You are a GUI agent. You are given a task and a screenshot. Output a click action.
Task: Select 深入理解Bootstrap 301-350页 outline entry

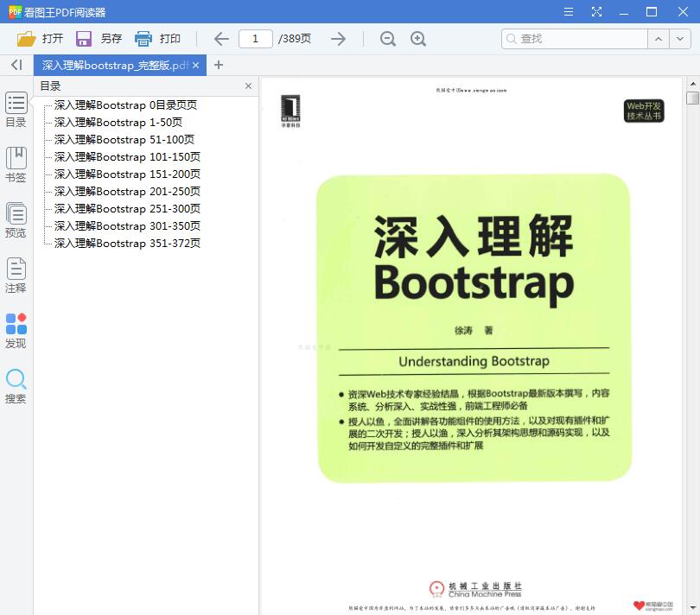pyautogui.click(x=127, y=226)
